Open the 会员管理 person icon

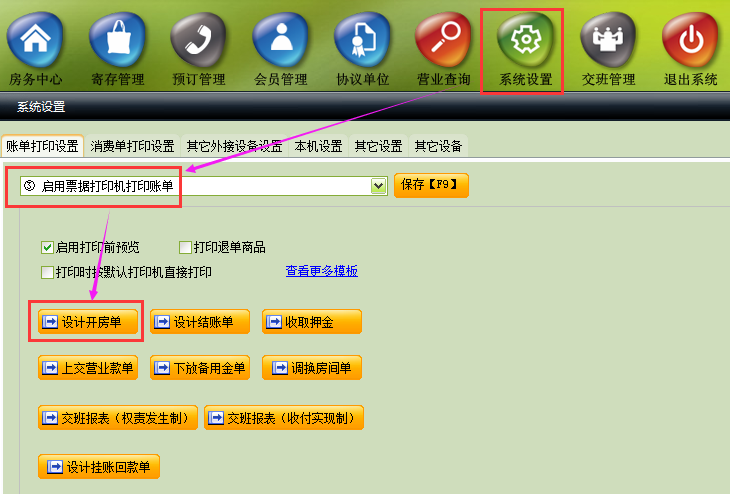pos(281,40)
